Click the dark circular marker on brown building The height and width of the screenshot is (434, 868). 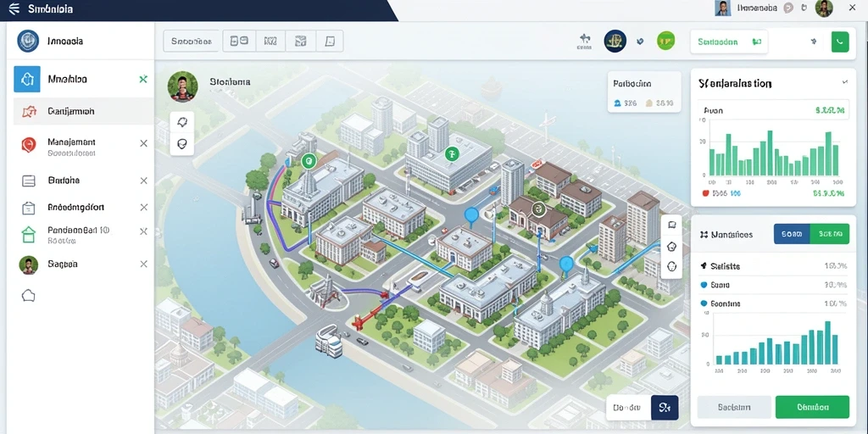tap(538, 209)
